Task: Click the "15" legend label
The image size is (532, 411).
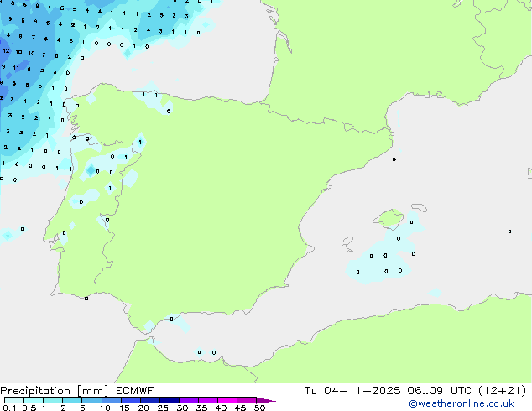Action: coord(124,408)
